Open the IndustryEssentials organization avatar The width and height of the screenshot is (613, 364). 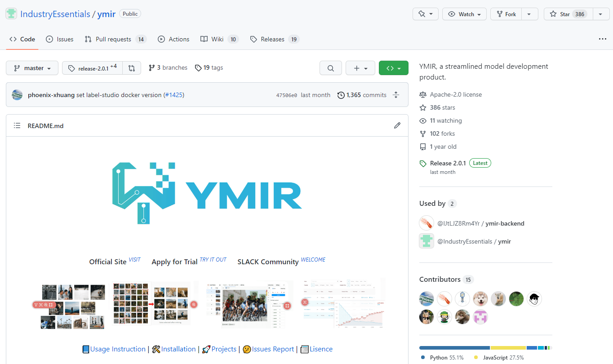(12, 14)
